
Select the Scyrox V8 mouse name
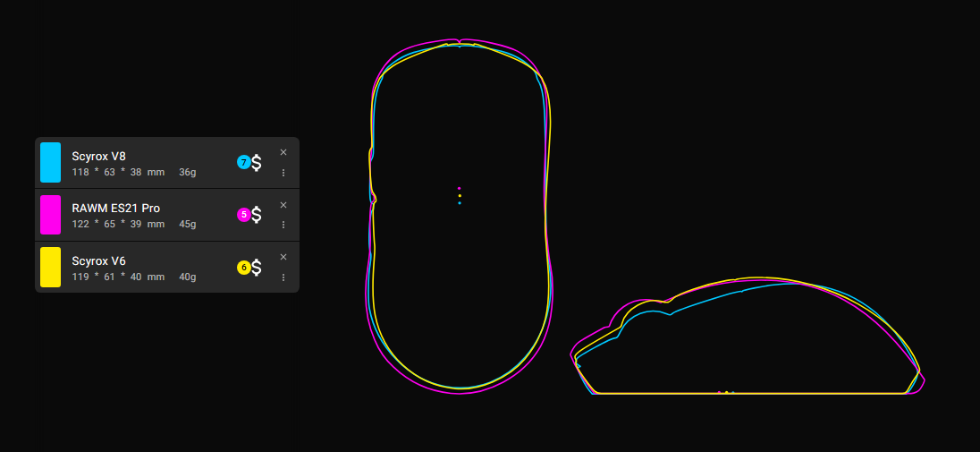pos(98,157)
